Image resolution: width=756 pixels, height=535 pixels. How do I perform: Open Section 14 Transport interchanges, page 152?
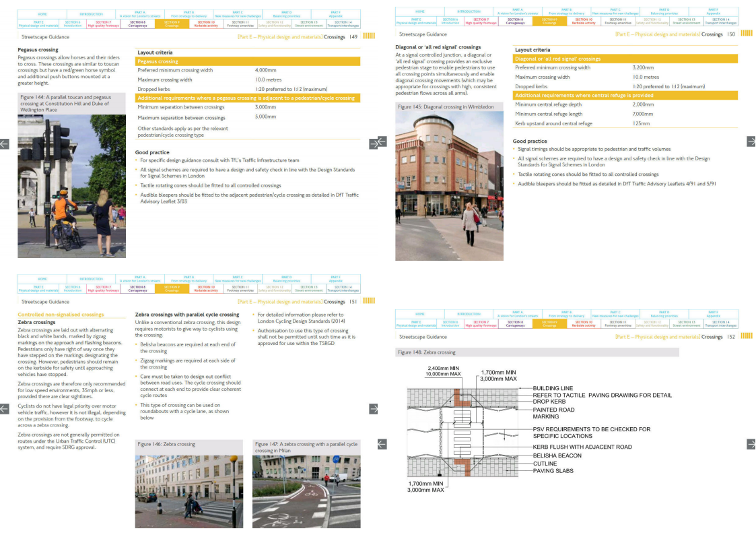(721, 323)
